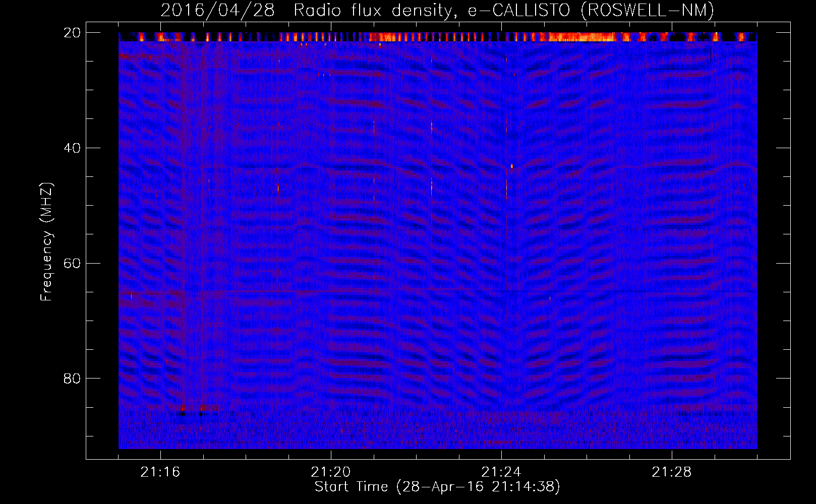Click the y-axis label 'Frequency (MHZ)'
816x504 pixels.
click(x=46, y=242)
